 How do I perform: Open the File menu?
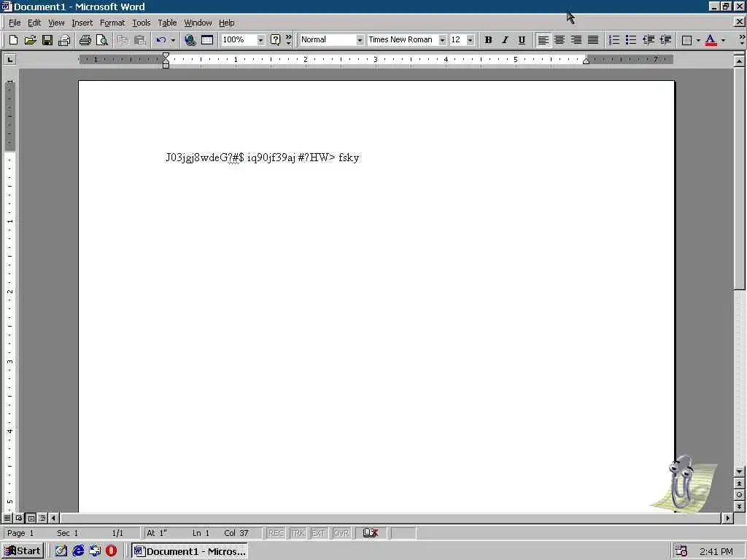15,23
